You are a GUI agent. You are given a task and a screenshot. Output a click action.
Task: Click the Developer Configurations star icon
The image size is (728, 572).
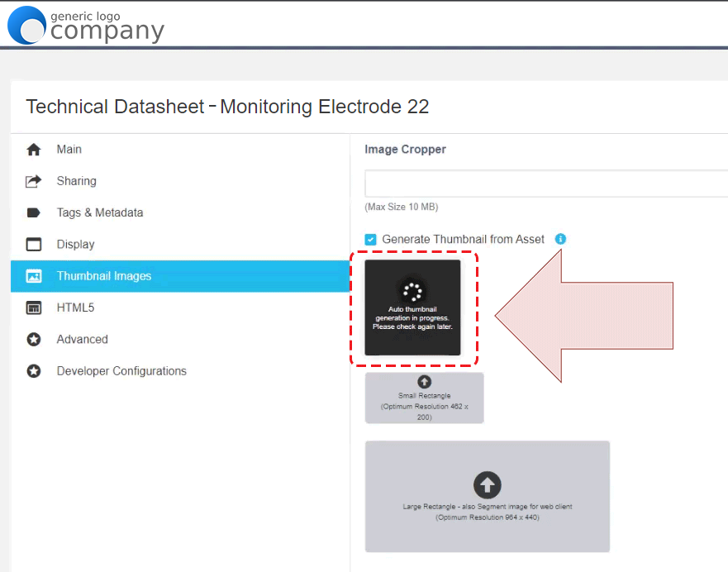(x=33, y=371)
